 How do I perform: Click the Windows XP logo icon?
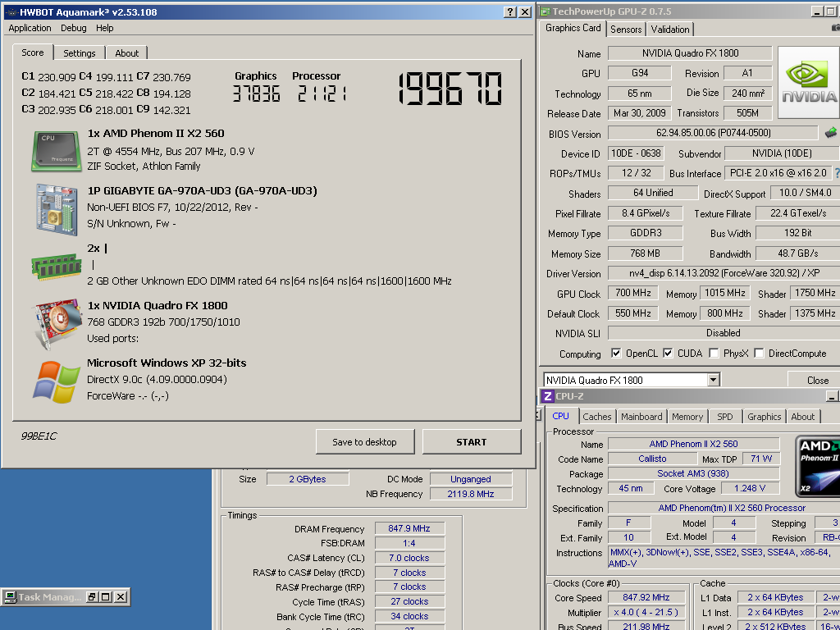pyautogui.click(x=57, y=381)
